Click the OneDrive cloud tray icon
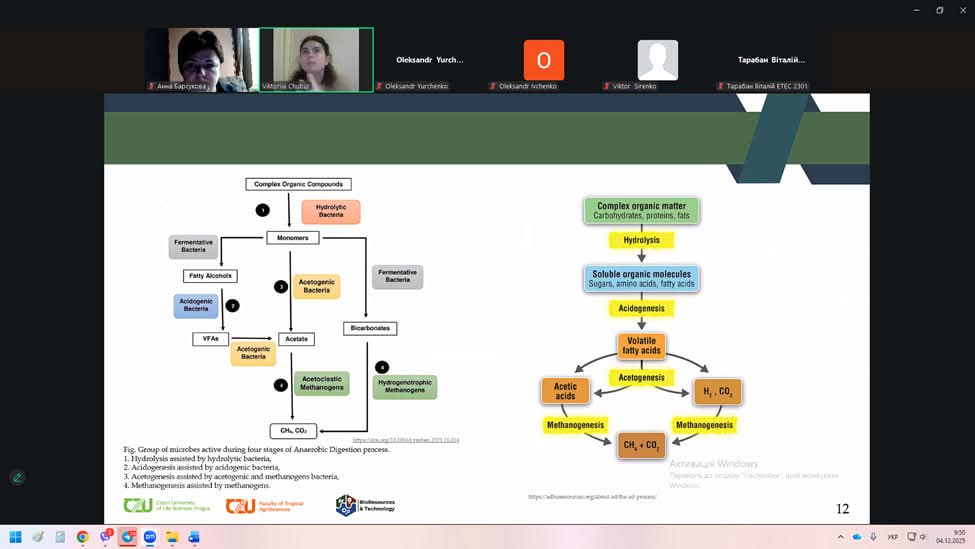975x549 pixels. point(857,537)
